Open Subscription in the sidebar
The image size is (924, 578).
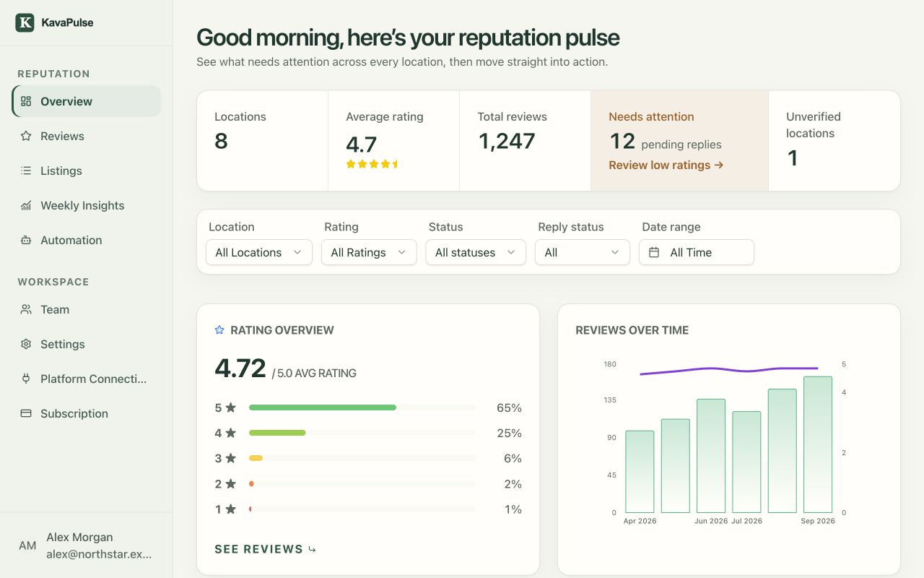pyautogui.click(x=87, y=413)
